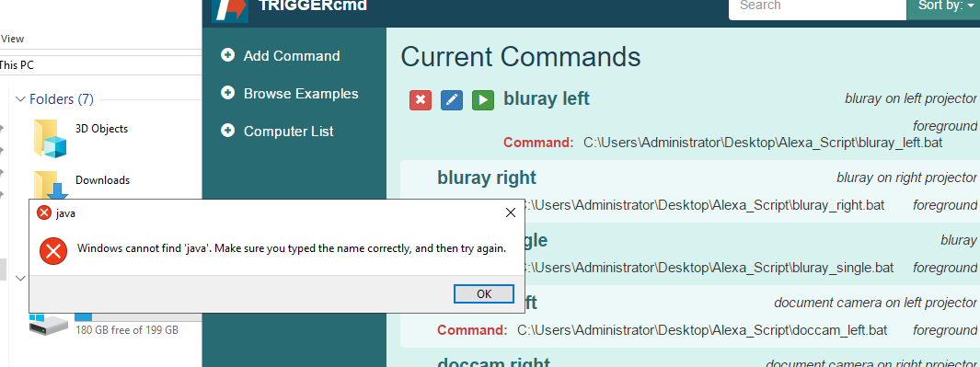
Task: Open the 3D Objects folder icon
Action: 50,138
